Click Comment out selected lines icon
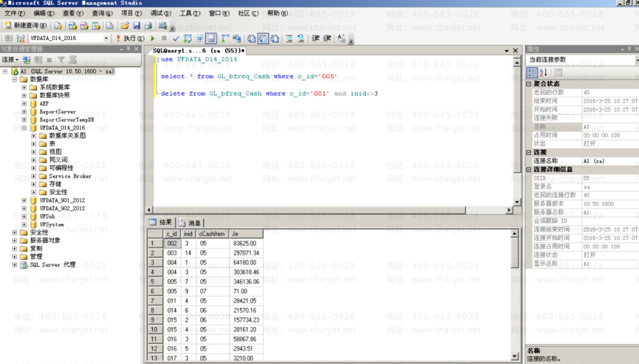Screen dimensions: 639x364 click(x=289, y=39)
